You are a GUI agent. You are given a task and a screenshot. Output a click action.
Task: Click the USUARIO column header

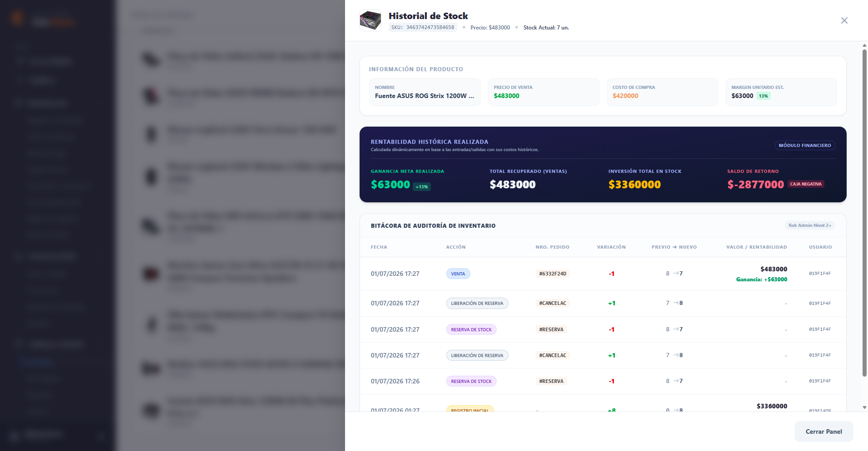(820, 247)
